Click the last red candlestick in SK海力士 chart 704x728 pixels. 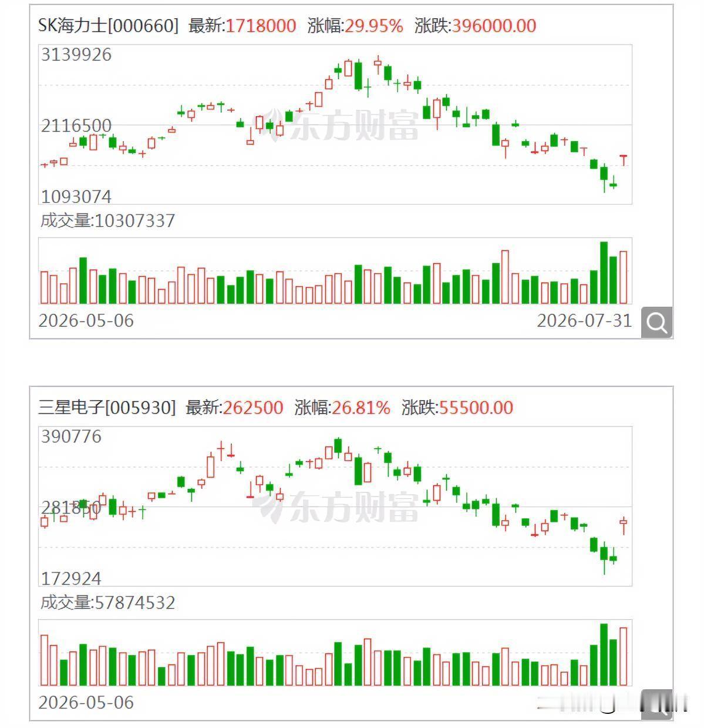[x=624, y=160]
